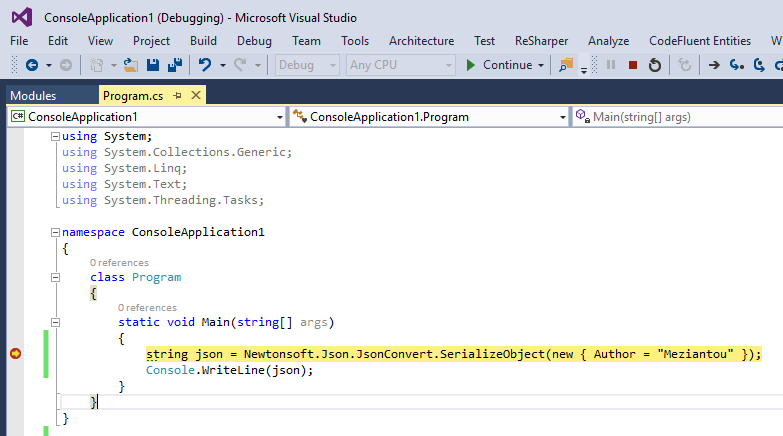Open the Debug menu
783x436 pixels.
point(254,41)
